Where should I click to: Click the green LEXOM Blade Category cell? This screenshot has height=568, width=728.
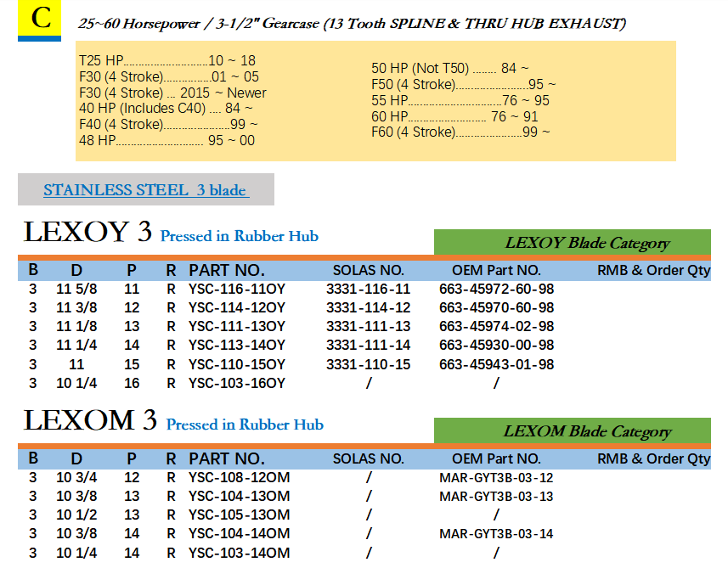[x=573, y=430]
